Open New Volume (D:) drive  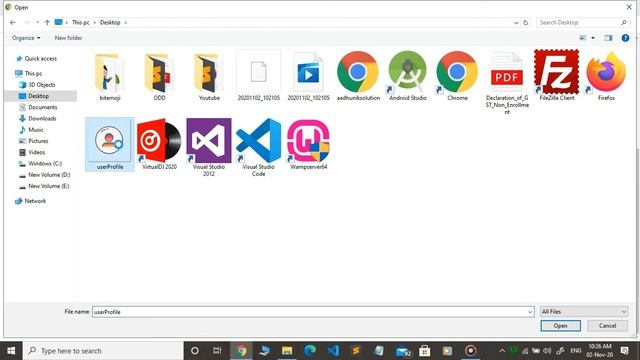[49, 175]
